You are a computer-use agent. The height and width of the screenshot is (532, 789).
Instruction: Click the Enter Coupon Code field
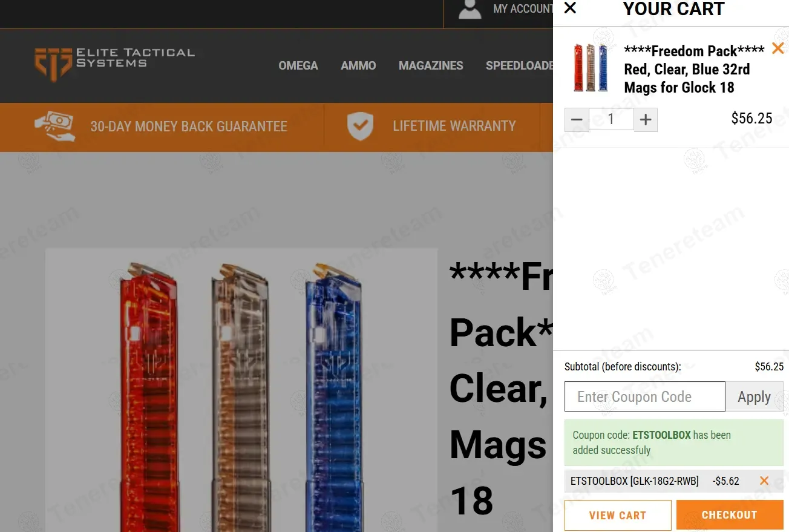(x=644, y=396)
